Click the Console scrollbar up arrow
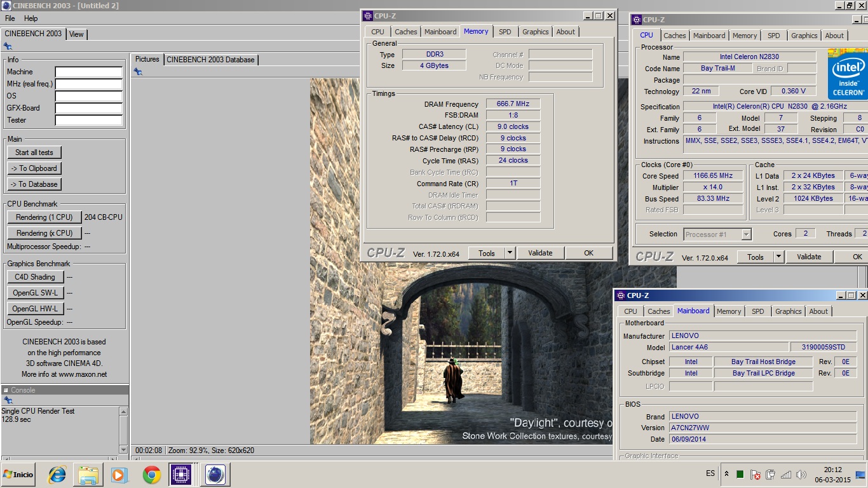 click(123, 412)
